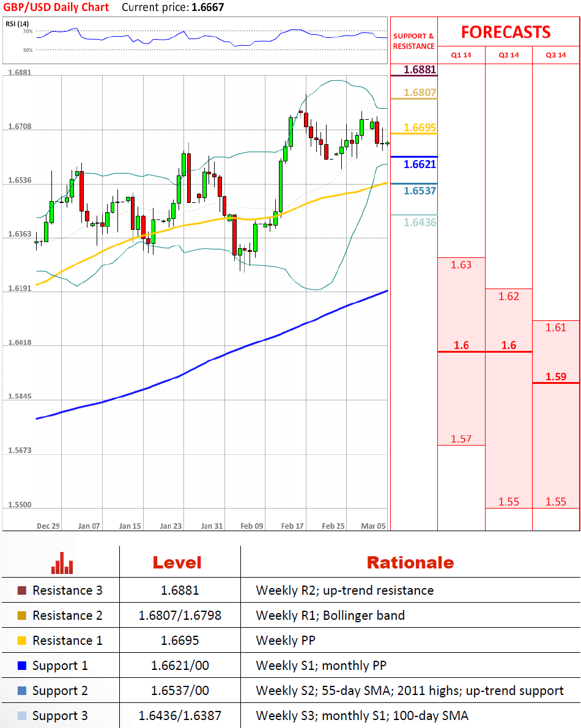Click the Feb 17 date axis label
The width and height of the screenshot is (581, 728).
[292, 526]
